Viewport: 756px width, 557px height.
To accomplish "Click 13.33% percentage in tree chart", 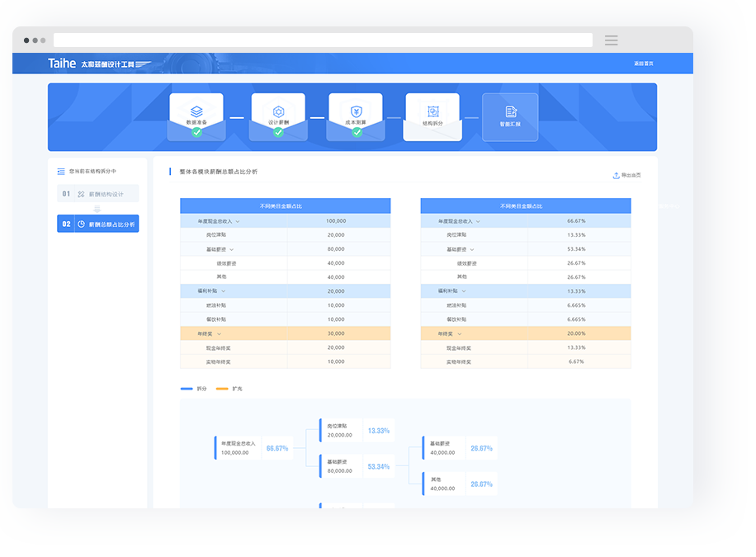I will pyautogui.click(x=379, y=431).
